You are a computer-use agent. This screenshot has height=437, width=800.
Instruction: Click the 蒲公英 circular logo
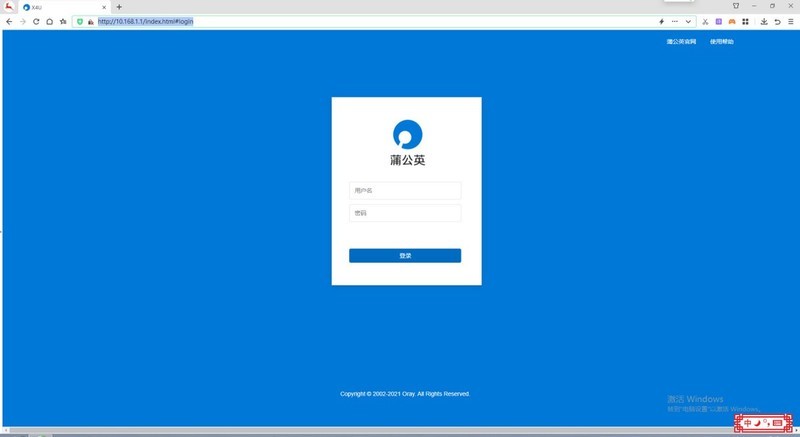coord(407,135)
